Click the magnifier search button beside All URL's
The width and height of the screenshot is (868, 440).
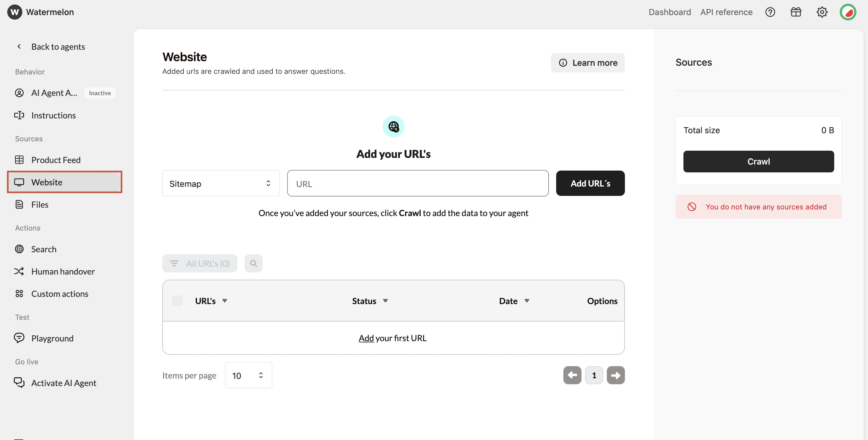click(x=253, y=263)
